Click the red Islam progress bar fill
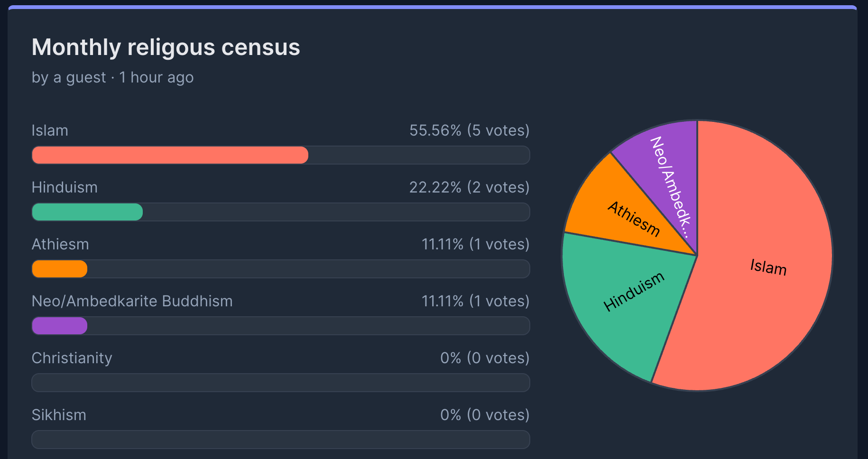The height and width of the screenshot is (459, 868). pos(170,155)
